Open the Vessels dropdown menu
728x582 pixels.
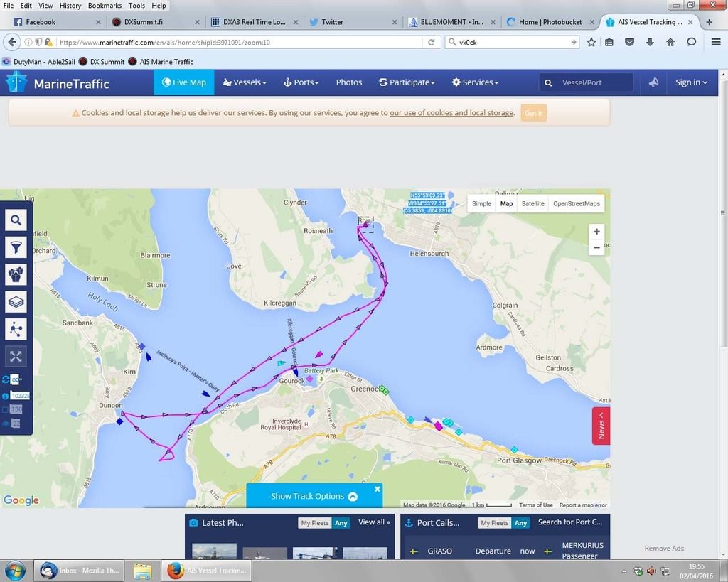coord(245,82)
